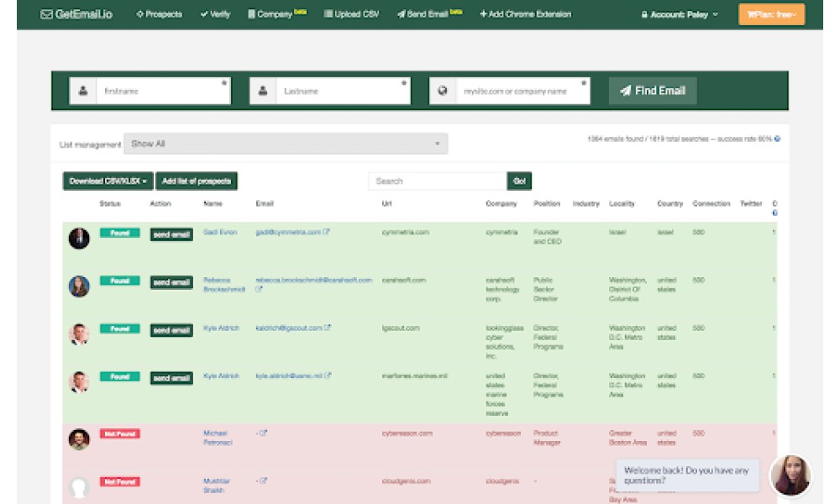Click the Connection column header

point(711,203)
